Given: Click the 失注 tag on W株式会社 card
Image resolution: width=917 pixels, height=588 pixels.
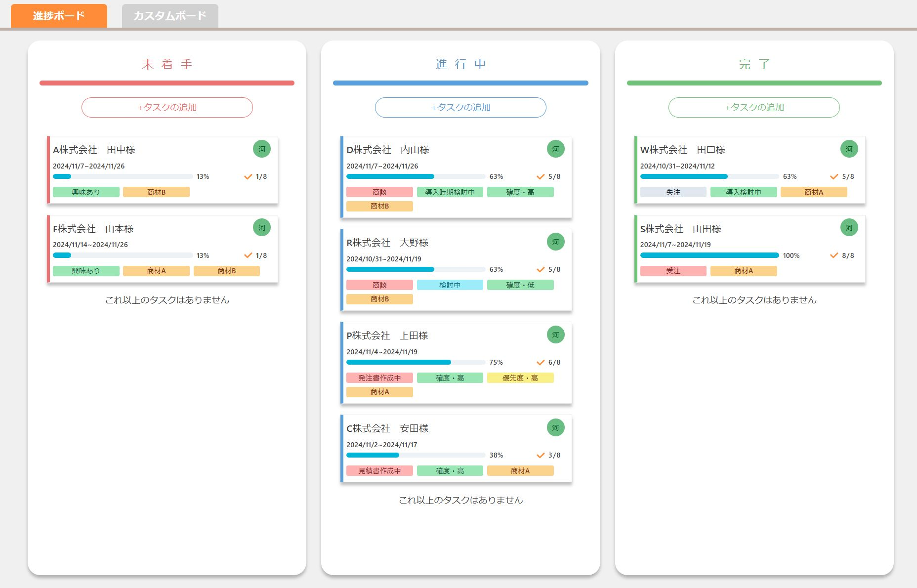Looking at the screenshot, I should click(673, 192).
